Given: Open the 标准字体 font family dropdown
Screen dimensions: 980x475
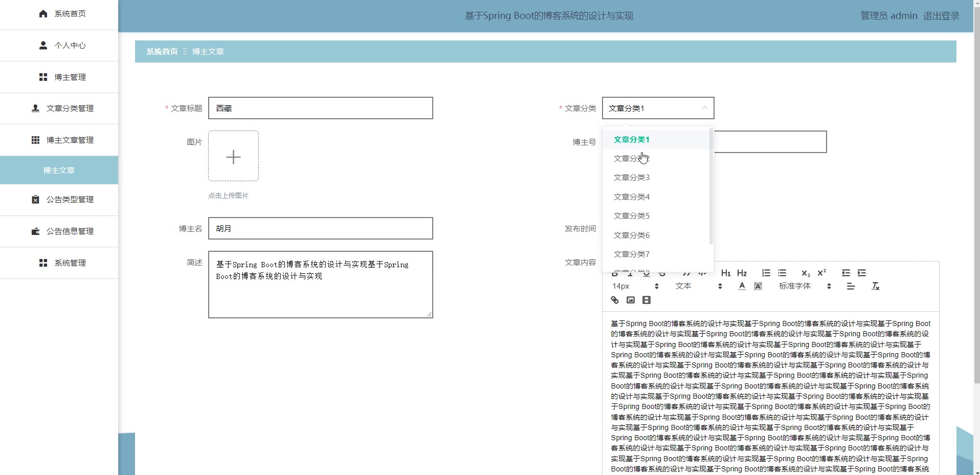Looking at the screenshot, I should pos(805,286).
